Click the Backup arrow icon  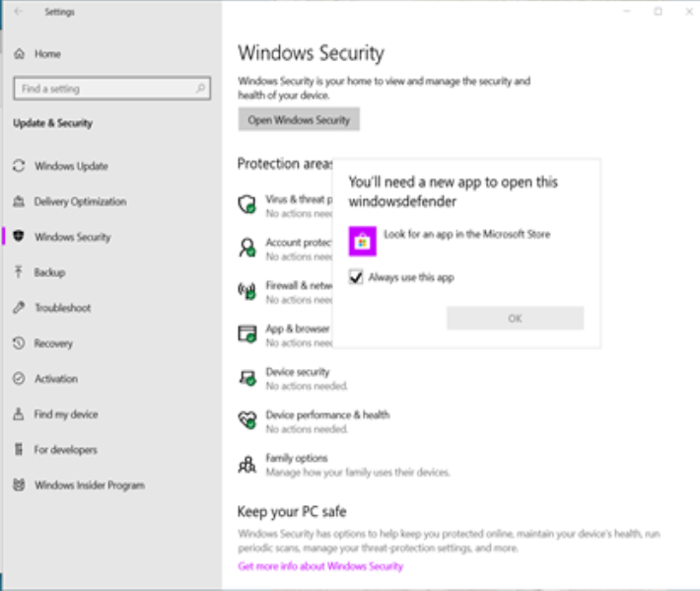19,271
